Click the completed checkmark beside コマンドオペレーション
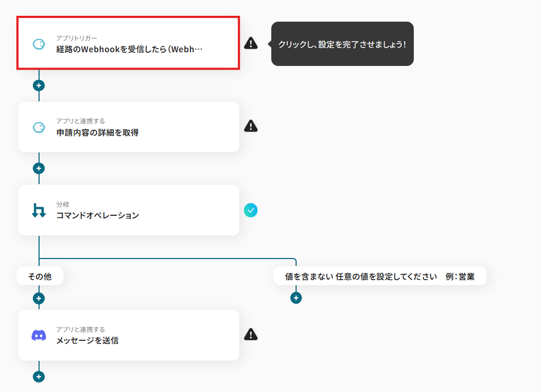Viewport: 541px width, 392px height. pos(251,211)
